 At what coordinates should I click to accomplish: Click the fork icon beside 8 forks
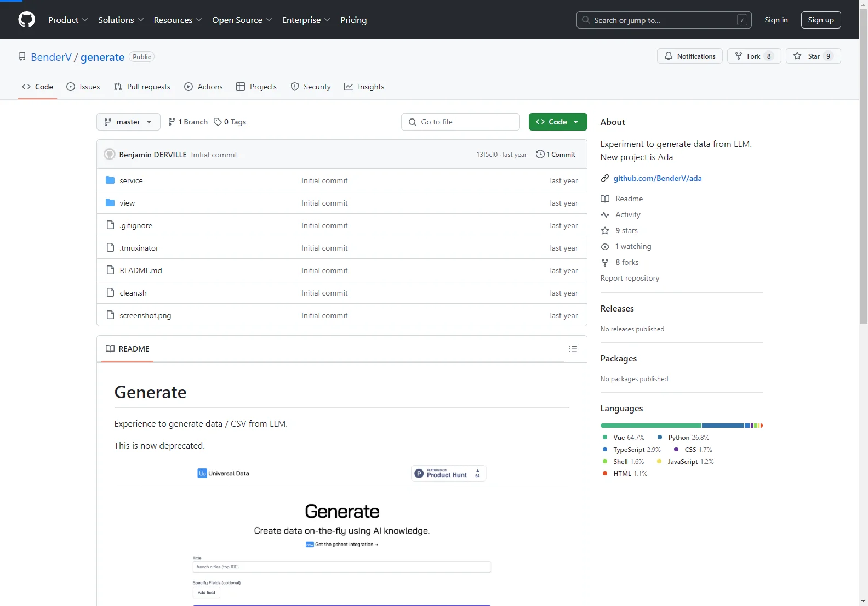click(x=605, y=262)
